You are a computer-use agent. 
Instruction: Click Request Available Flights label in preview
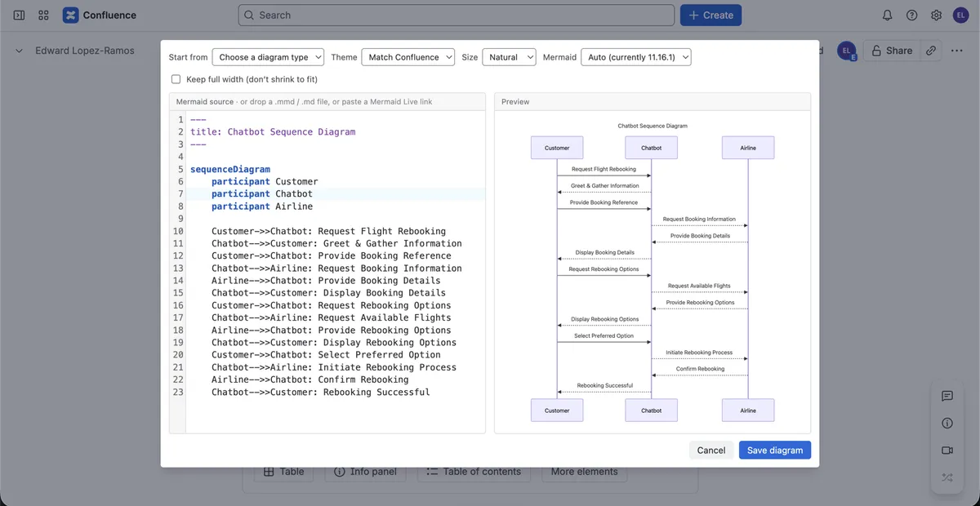699,286
